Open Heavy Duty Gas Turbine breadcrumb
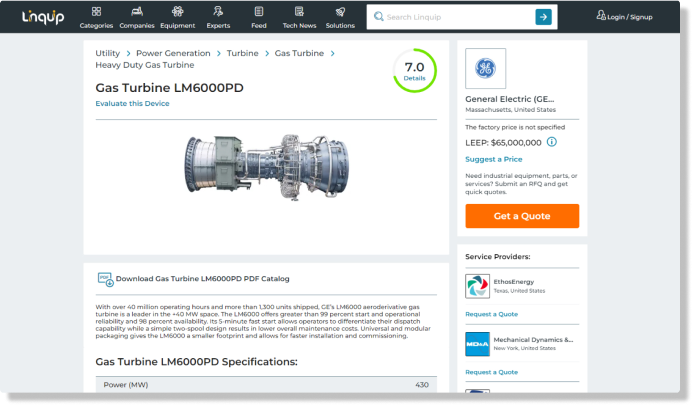 [x=145, y=65]
